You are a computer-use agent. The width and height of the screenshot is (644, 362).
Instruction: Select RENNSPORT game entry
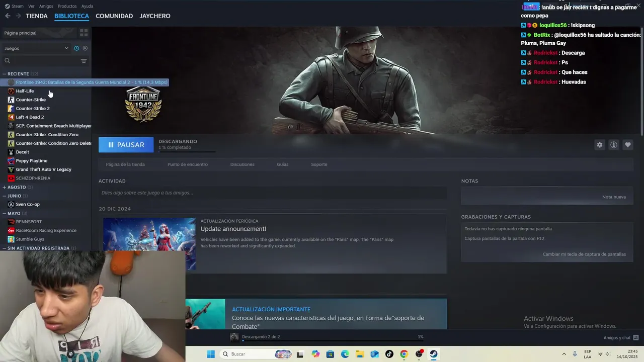29,222
